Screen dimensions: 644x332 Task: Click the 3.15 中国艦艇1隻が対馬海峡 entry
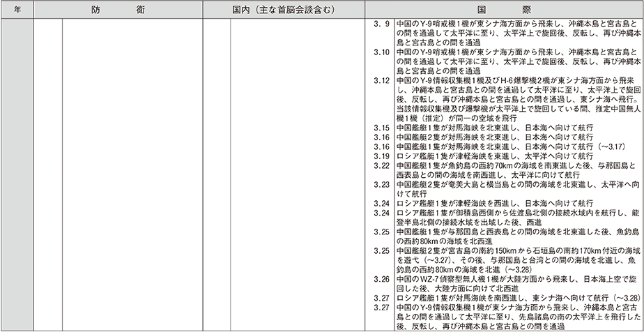click(495, 128)
